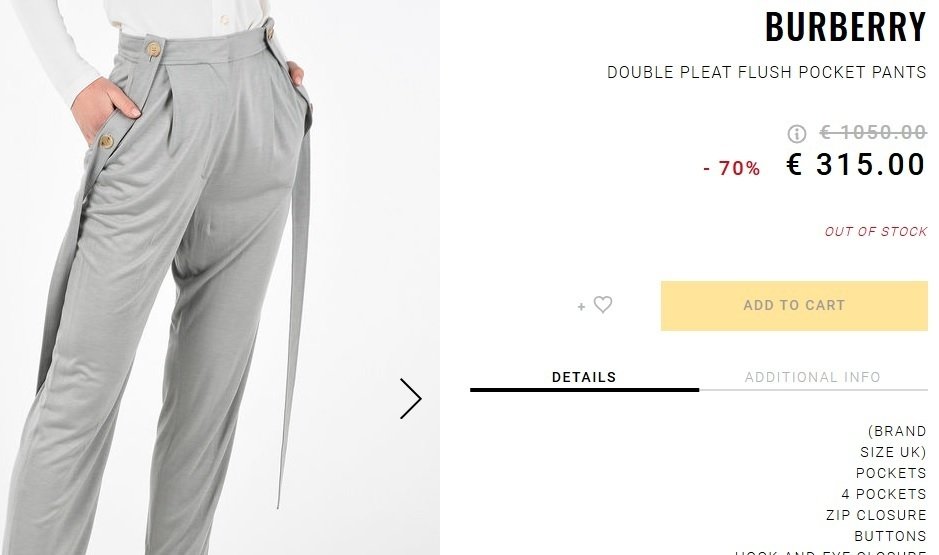Click the Pockets detail line

(x=891, y=473)
